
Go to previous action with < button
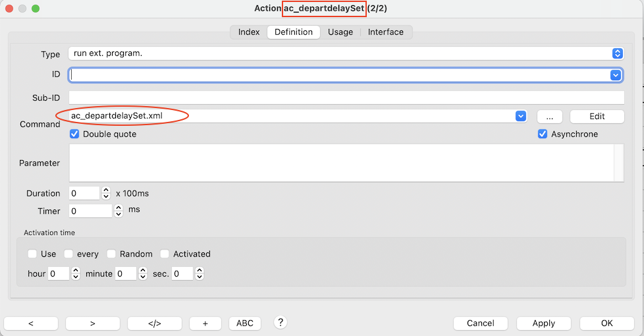pos(31,323)
